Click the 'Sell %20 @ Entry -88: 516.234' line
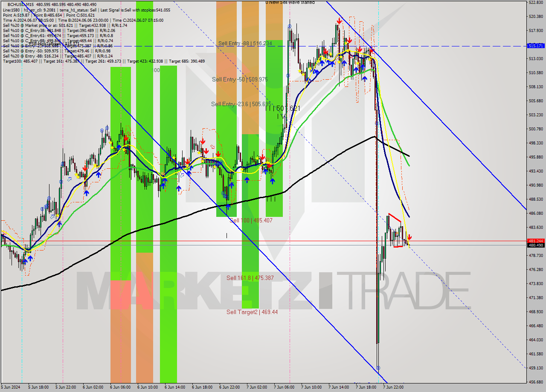Viewport: 546px width, 392px height. pos(58,56)
